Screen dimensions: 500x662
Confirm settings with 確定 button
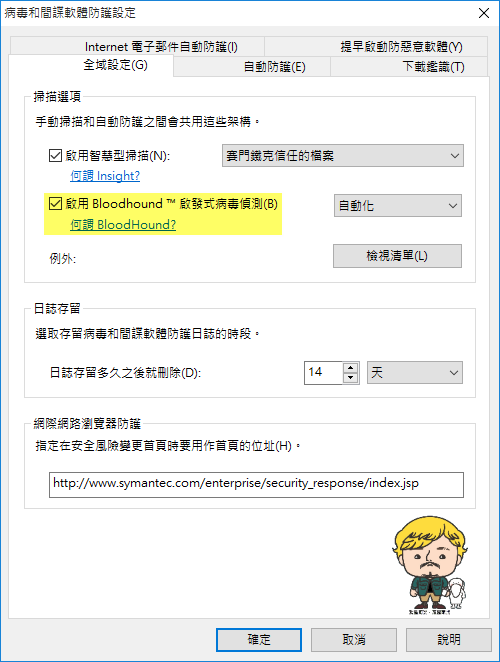259,640
